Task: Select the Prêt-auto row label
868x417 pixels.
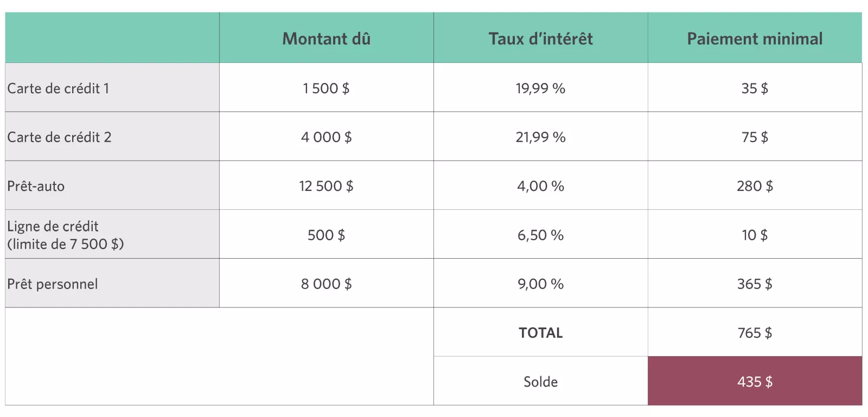Action: tap(36, 186)
